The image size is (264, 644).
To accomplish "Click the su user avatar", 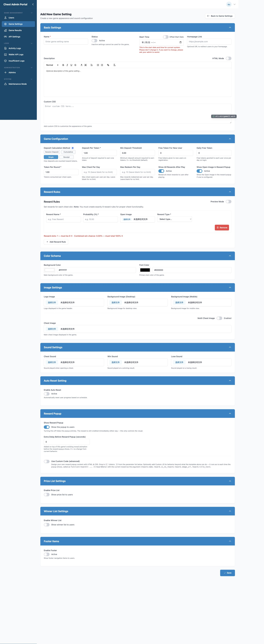I will click(229, 4).
